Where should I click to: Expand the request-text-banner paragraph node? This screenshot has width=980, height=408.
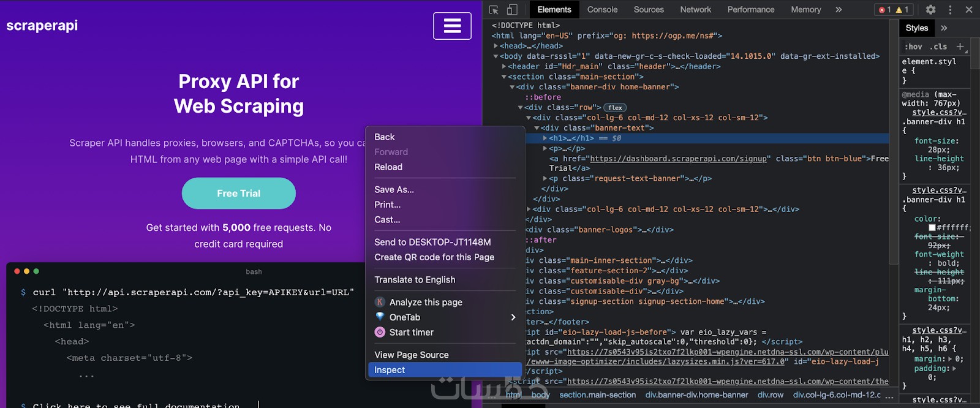coord(545,179)
